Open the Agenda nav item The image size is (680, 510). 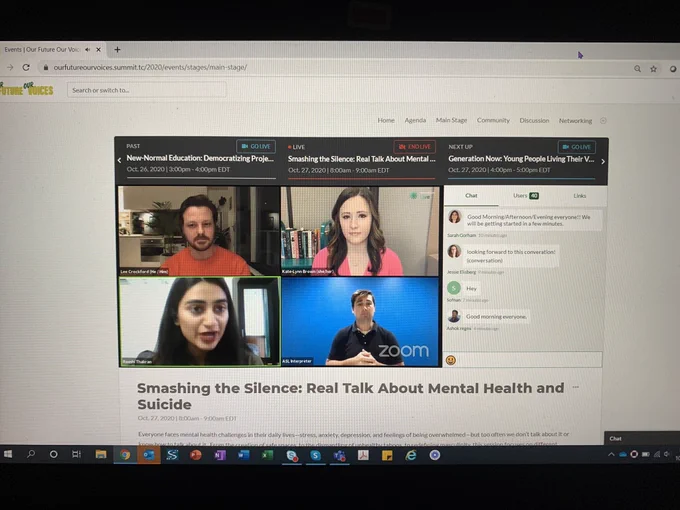415,120
